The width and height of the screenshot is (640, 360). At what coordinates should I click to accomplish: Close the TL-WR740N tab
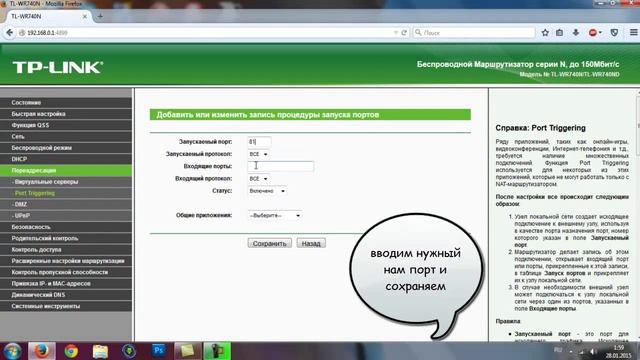(85, 16)
